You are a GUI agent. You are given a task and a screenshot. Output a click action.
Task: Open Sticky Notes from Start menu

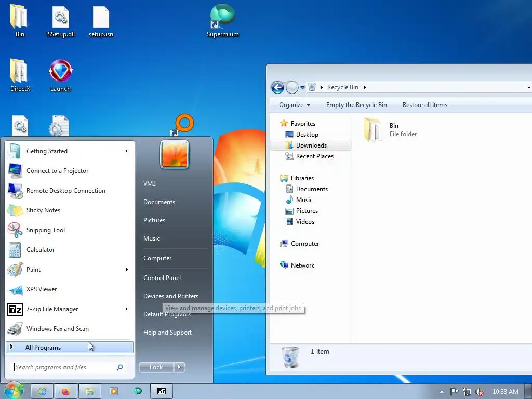[x=43, y=210]
